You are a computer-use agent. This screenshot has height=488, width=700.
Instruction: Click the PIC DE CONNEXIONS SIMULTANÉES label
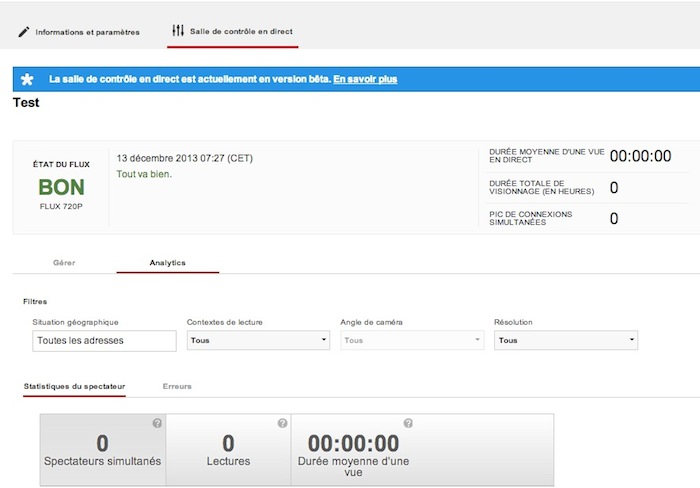point(531,218)
